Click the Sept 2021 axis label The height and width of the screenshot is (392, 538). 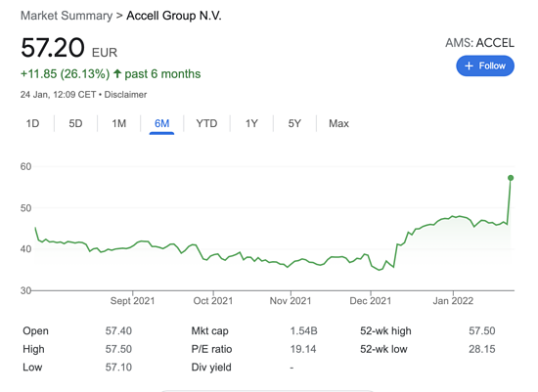point(132,301)
